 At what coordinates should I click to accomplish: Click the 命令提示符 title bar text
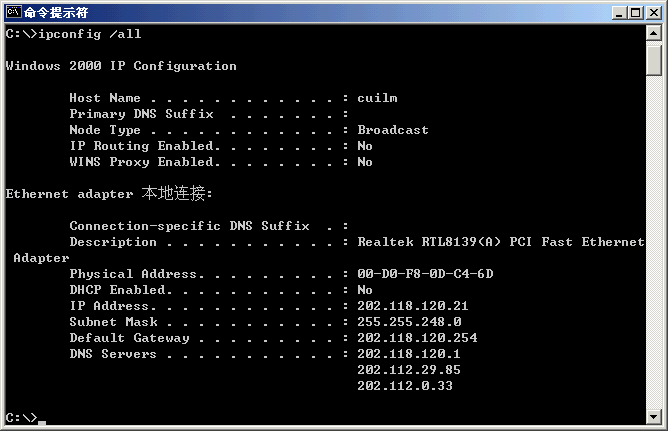(x=56, y=12)
